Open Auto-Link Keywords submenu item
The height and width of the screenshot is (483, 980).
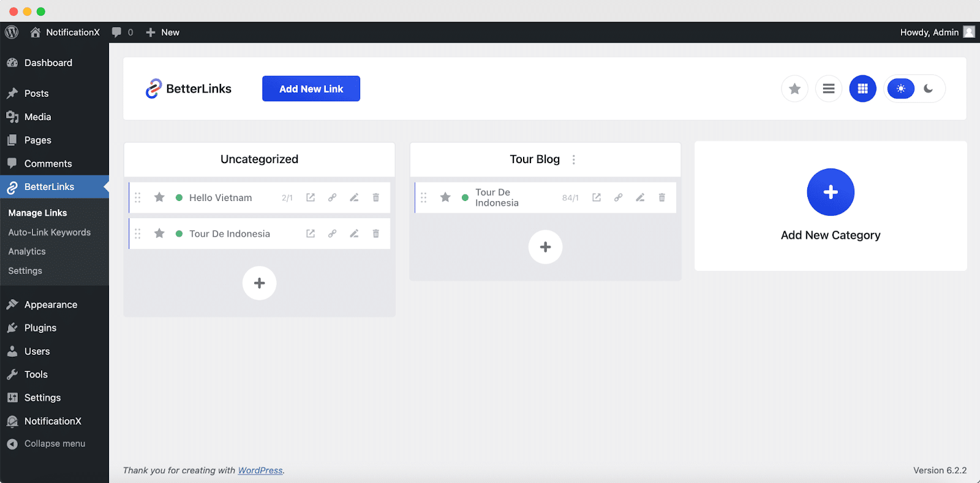point(49,232)
